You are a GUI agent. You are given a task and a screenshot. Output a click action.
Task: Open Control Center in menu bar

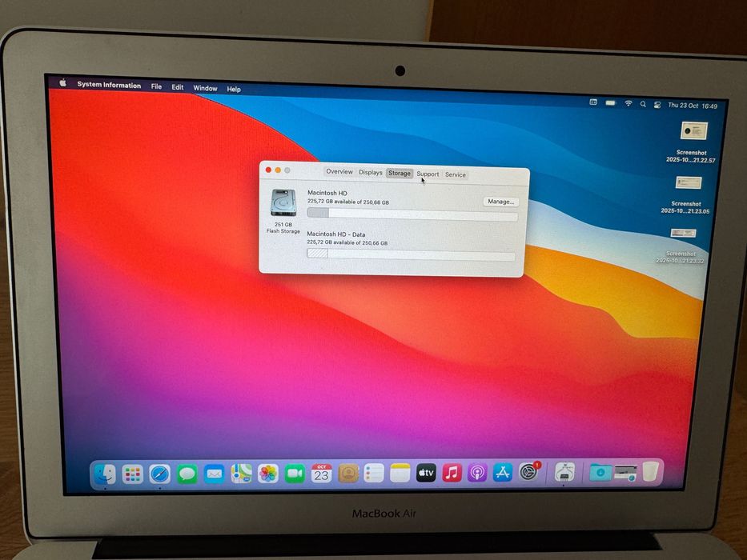(x=657, y=105)
